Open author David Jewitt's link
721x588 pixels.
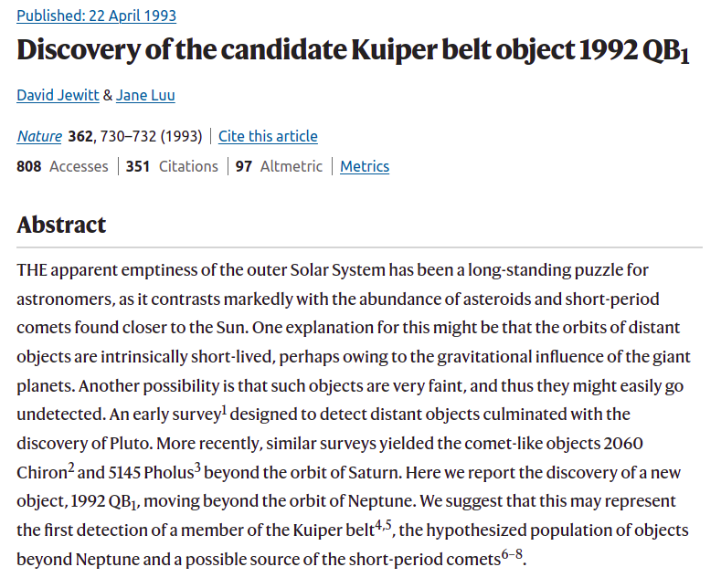pyautogui.click(x=58, y=95)
